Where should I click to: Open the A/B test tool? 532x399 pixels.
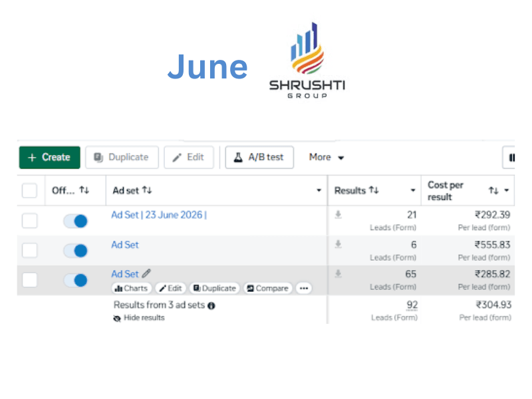click(259, 158)
